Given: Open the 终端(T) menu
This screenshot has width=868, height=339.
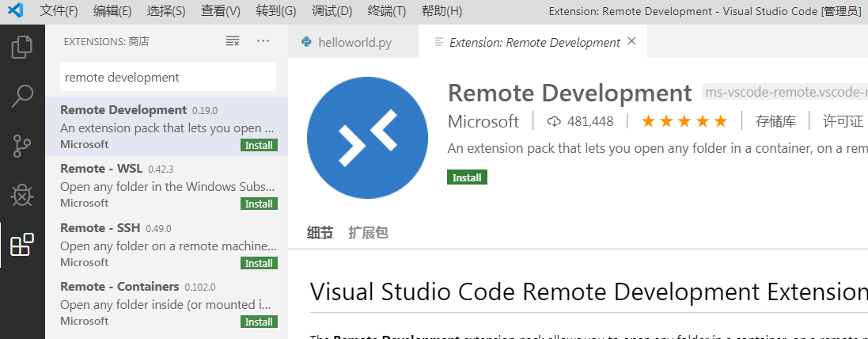Looking at the screenshot, I should click(386, 11).
